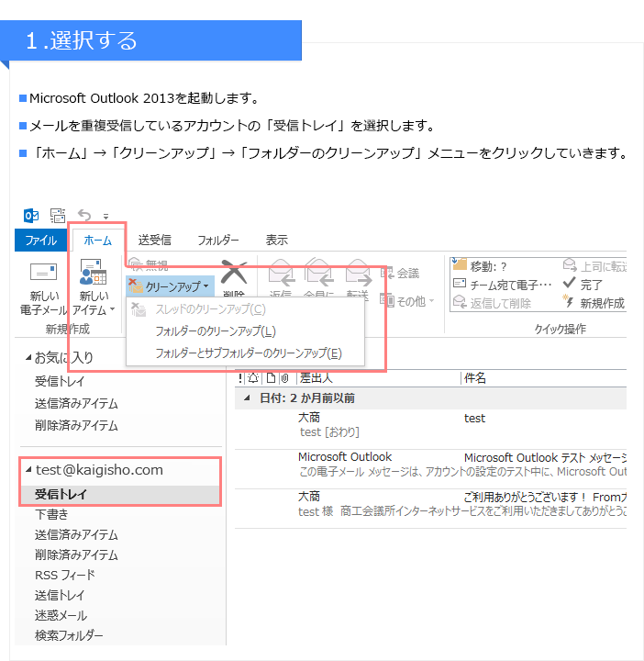Switch to the 表示 tab
644x661 pixels.
[x=276, y=241]
